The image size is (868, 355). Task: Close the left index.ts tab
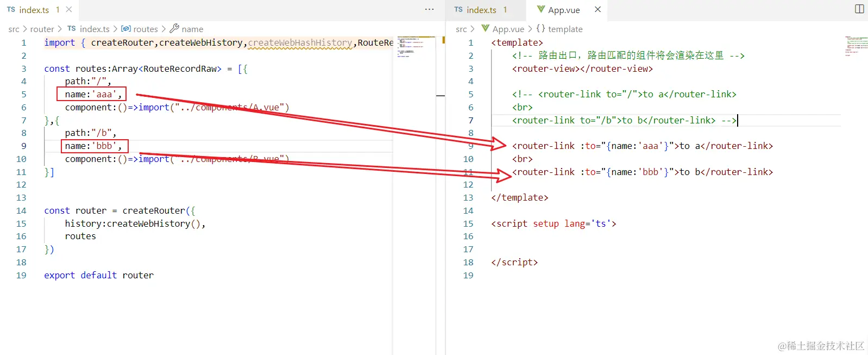pyautogui.click(x=69, y=10)
